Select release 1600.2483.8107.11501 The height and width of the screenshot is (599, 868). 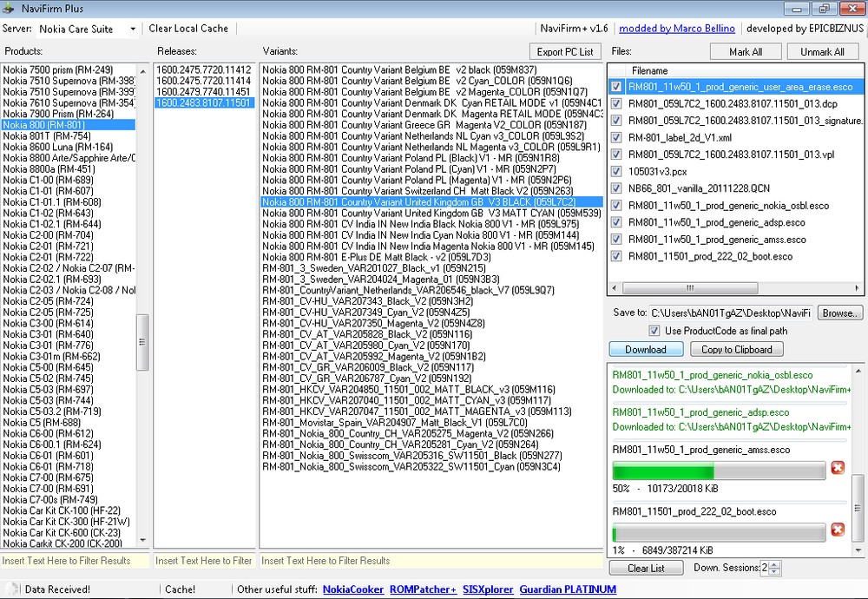point(203,103)
